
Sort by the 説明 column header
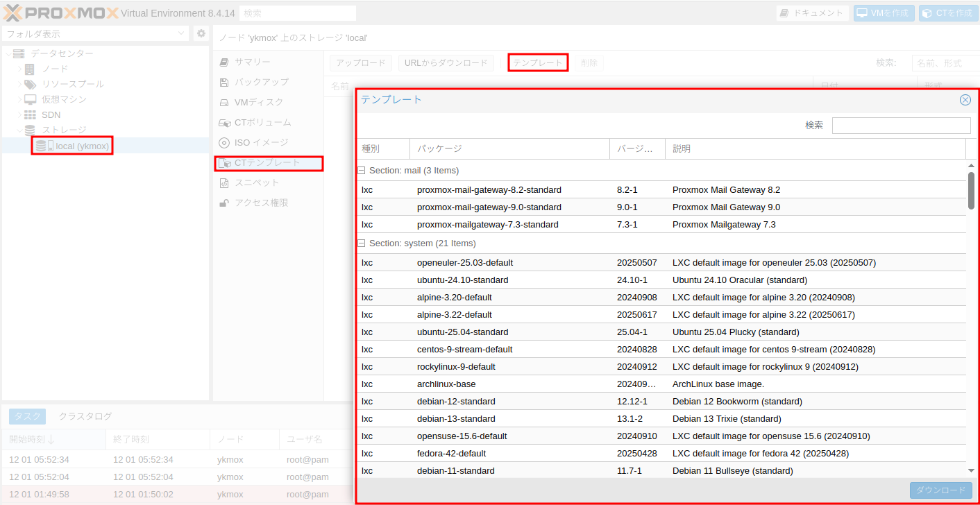tap(816, 149)
